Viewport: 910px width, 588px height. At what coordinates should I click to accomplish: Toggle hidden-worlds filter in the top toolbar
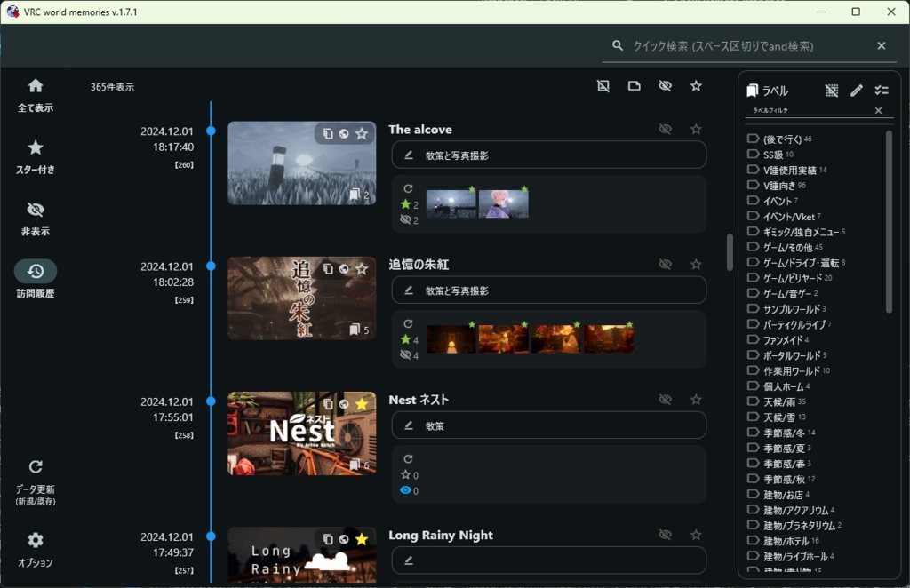(665, 86)
